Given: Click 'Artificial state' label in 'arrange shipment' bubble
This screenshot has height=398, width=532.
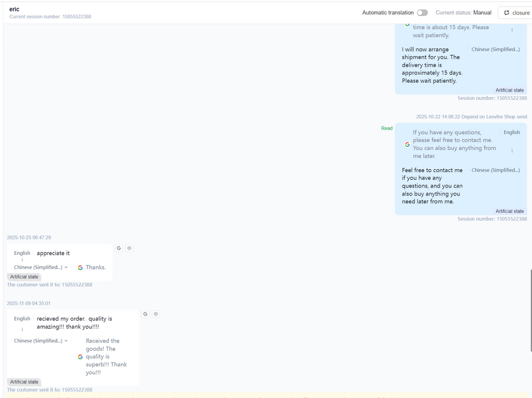Looking at the screenshot, I should (510, 90).
